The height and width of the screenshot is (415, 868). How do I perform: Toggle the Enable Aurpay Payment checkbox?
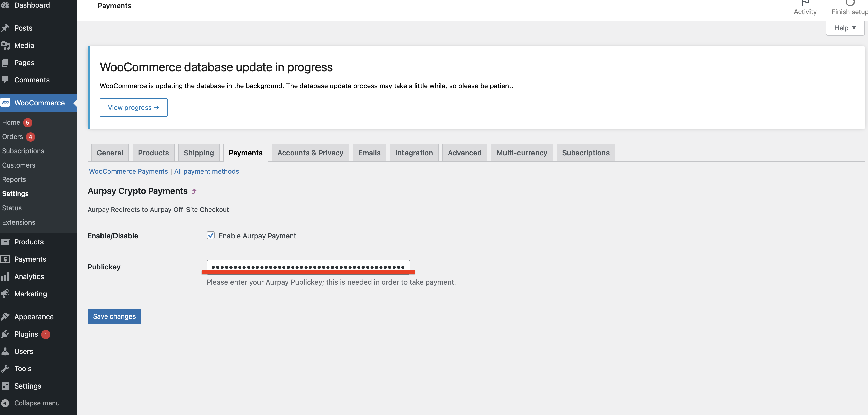pos(211,235)
